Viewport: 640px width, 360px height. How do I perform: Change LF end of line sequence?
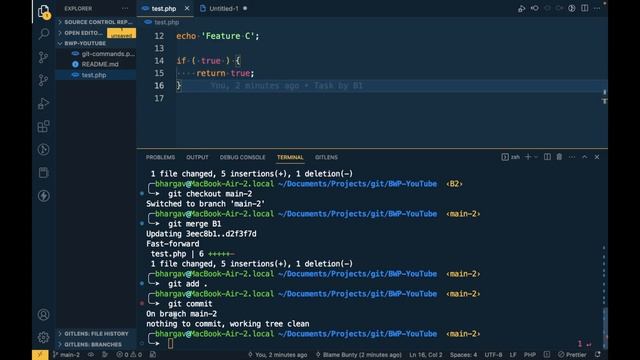point(513,355)
